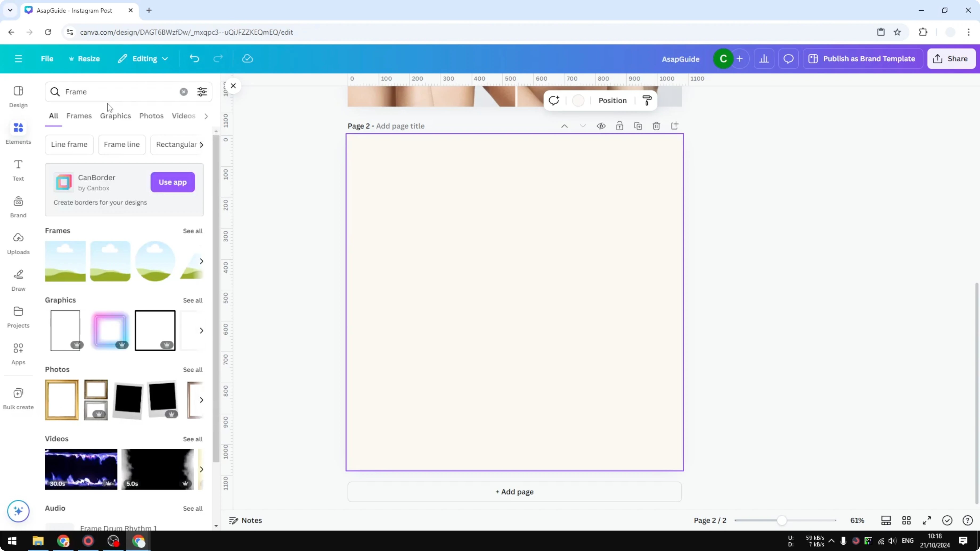This screenshot has height=551, width=980.
Task: Click inside the Frame search field
Action: tap(114, 92)
